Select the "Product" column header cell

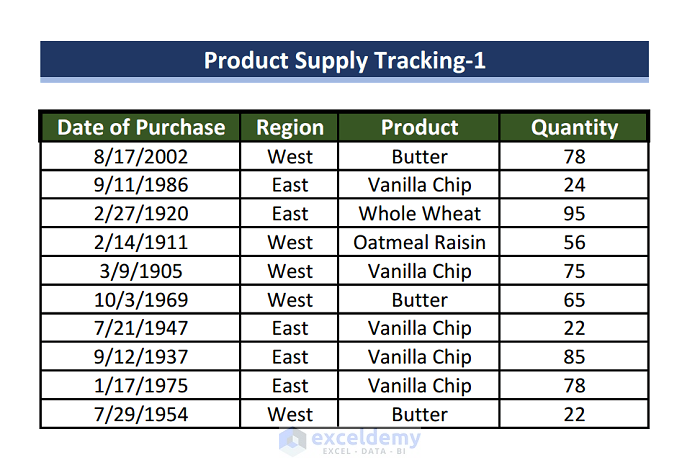(419, 127)
